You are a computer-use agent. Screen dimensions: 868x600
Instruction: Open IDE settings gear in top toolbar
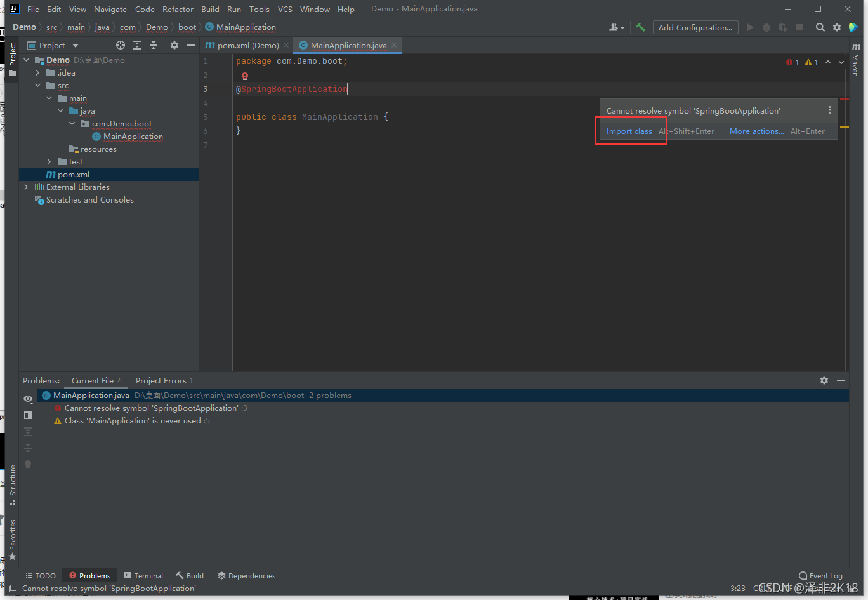(x=837, y=27)
